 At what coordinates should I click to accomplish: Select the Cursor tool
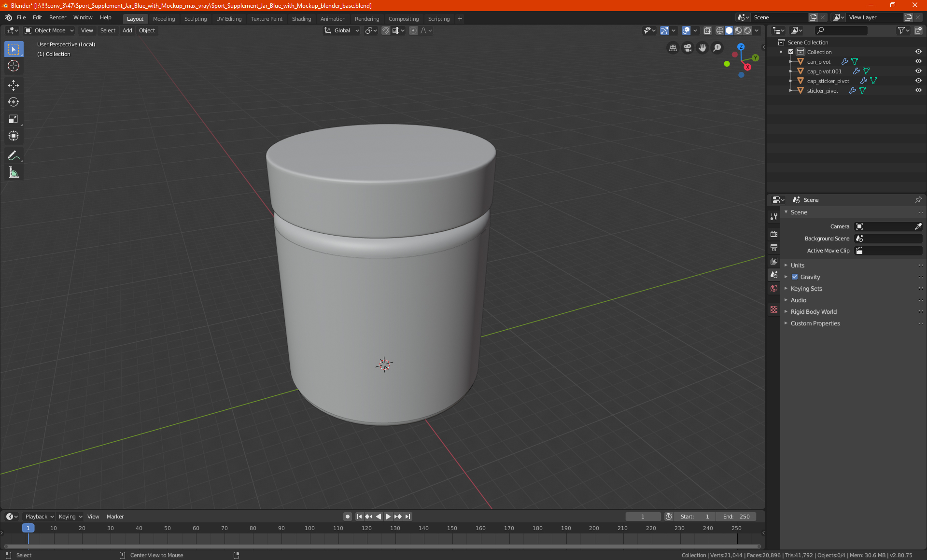(x=14, y=66)
